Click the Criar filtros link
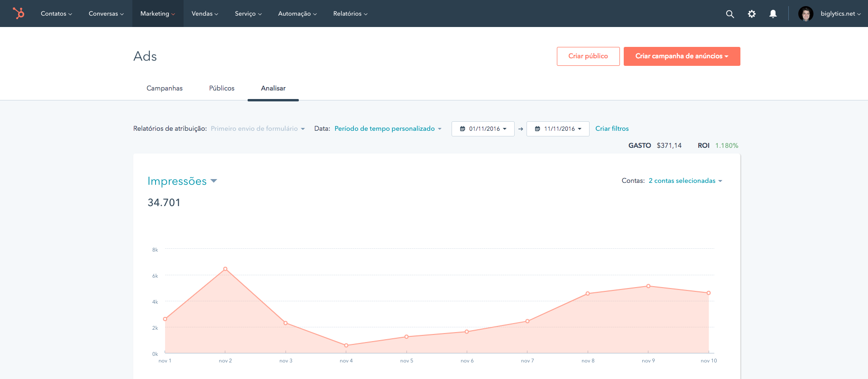The image size is (868, 379). pos(612,129)
